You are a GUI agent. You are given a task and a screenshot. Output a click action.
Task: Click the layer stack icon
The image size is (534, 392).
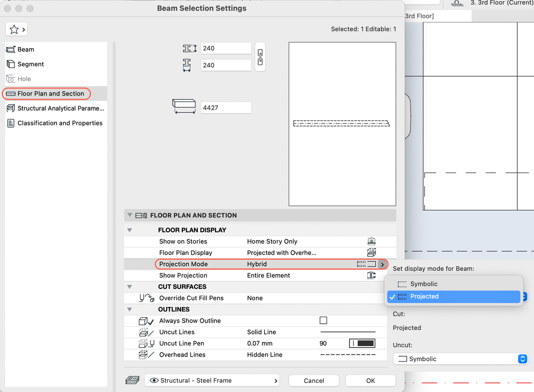pos(133,380)
